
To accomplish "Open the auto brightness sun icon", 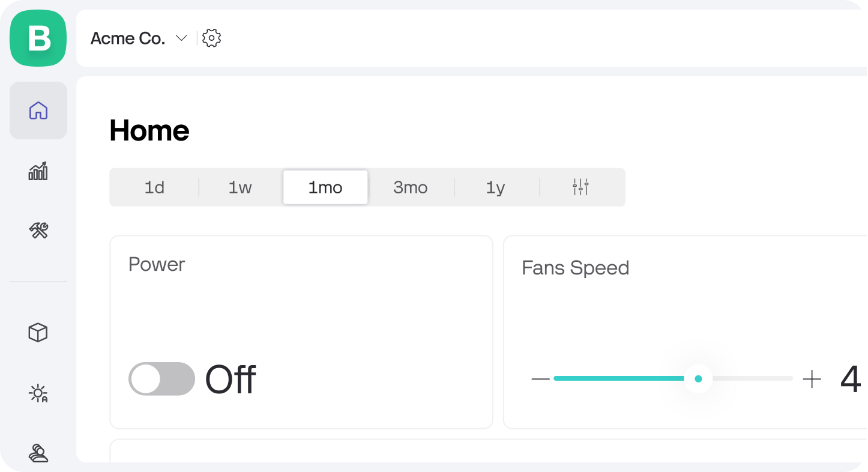I will coord(38,393).
